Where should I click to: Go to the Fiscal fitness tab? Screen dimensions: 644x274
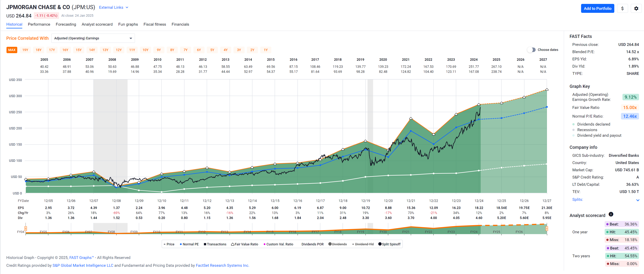point(154,24)
